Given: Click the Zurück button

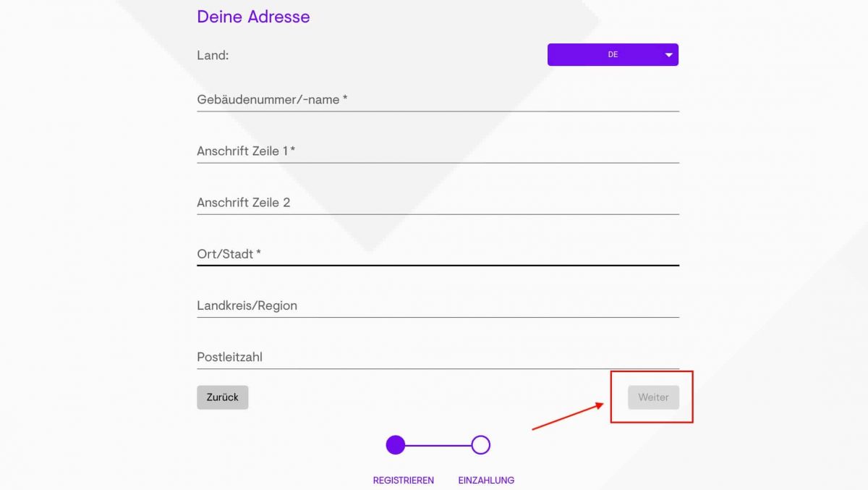Looking at the screenshot, I should pos(222,397).
